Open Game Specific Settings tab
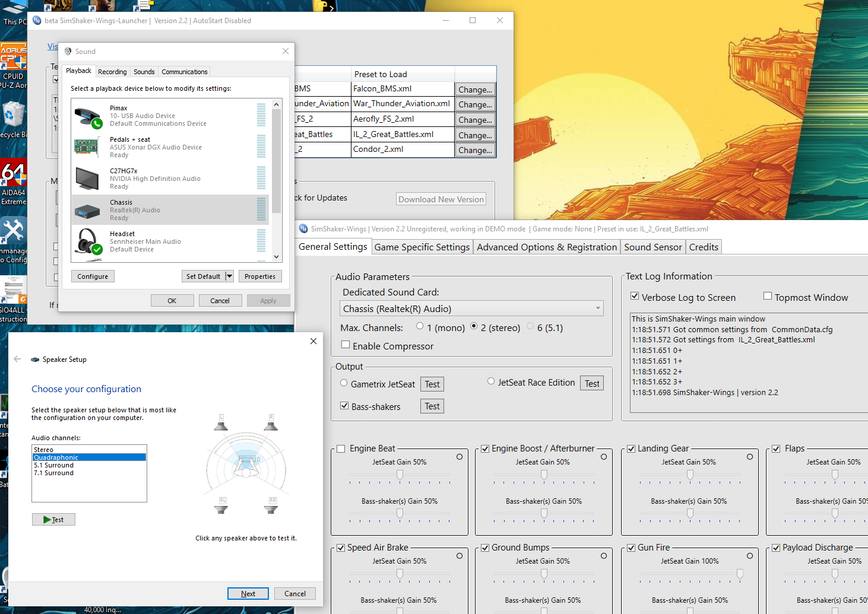Viewport: 868px width, 614px height. [x=422, y=247]
